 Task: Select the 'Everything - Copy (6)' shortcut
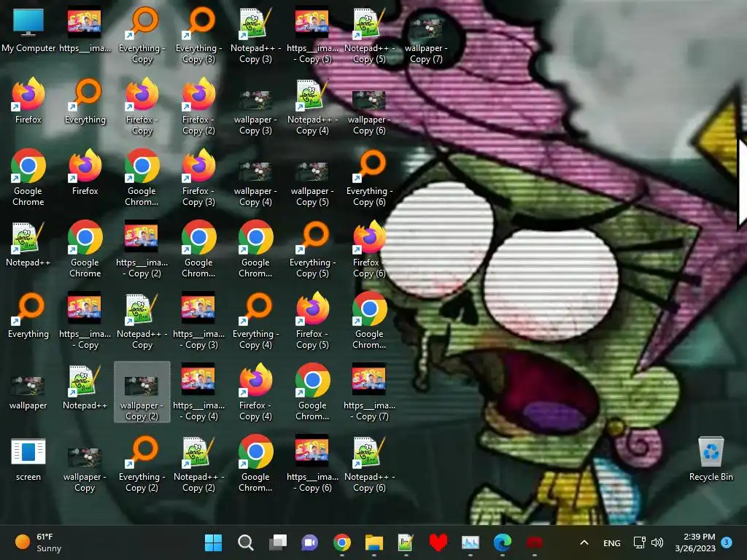(369, 178)
